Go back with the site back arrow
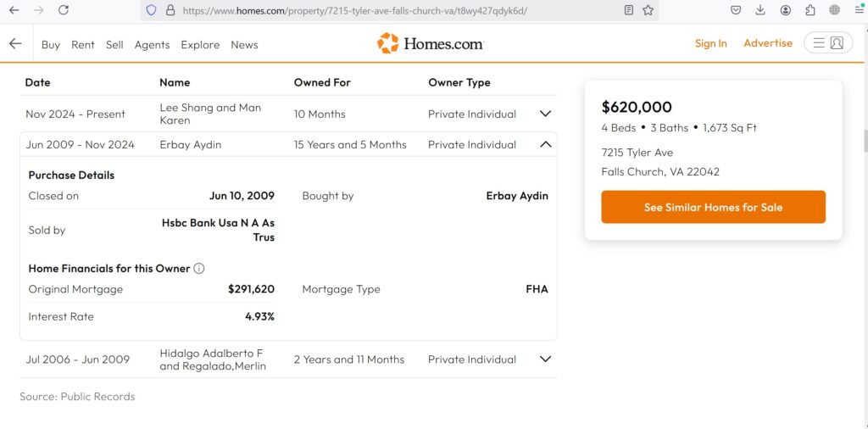The height and width of the screenshot is (429, 868). click(x=15, y=44)
